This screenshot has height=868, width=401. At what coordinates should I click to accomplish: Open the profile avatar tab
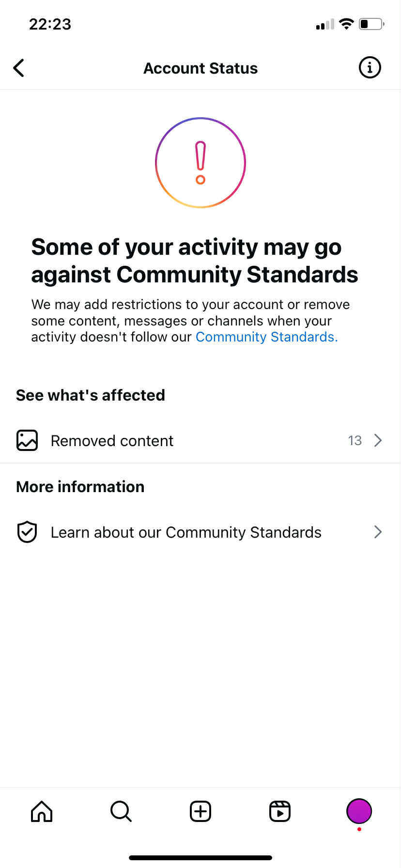359,811
